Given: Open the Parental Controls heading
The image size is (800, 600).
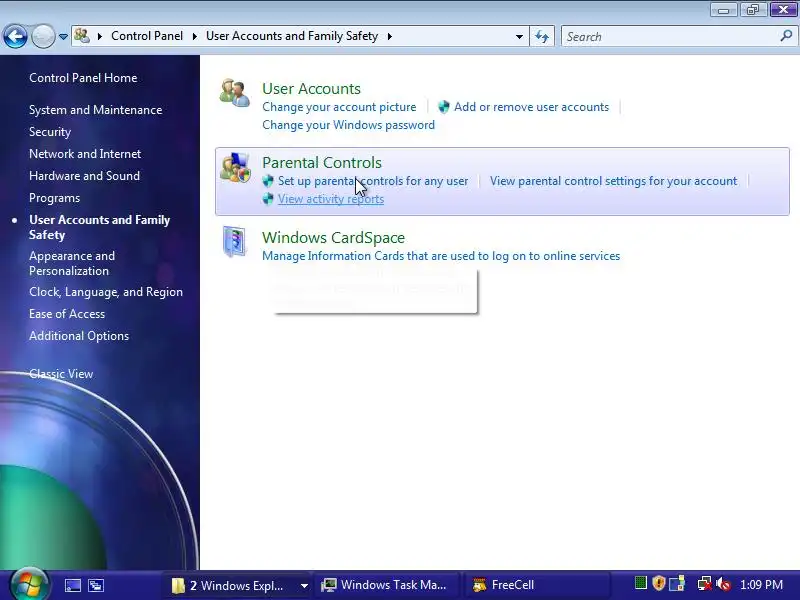Looking at the screenshot, I should [322, 162].
